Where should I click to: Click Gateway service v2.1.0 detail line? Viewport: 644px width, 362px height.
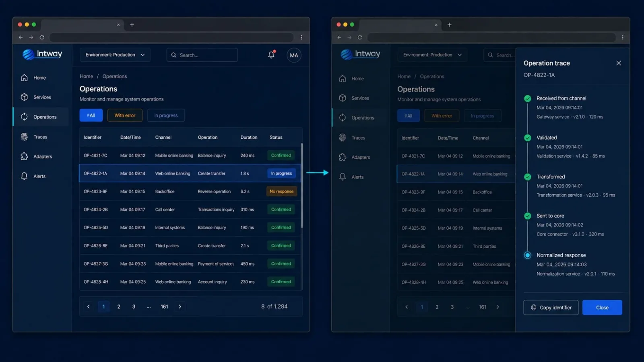pos(570,117)
